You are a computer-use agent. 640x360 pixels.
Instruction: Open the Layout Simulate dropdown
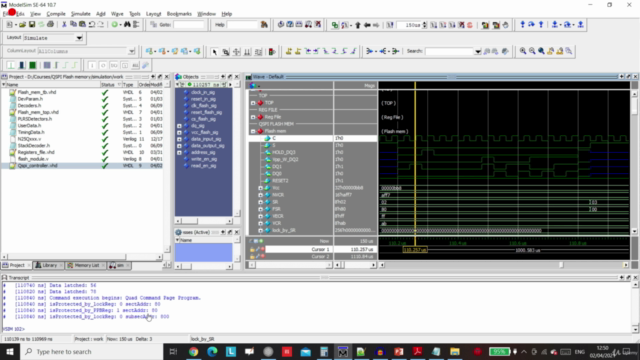click(79, 38)
